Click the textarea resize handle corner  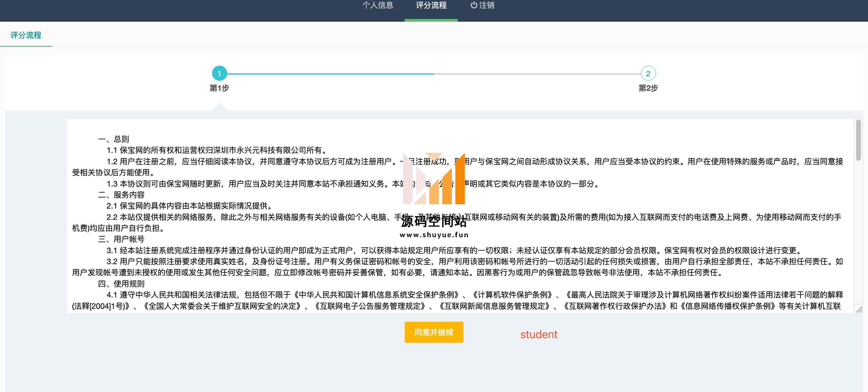[859, 309]
